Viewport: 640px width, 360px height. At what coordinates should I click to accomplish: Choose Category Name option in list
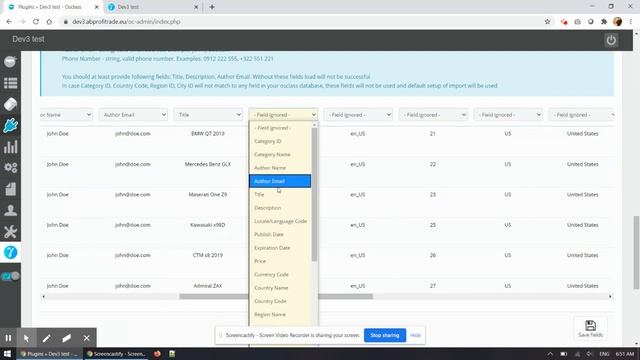280,154
